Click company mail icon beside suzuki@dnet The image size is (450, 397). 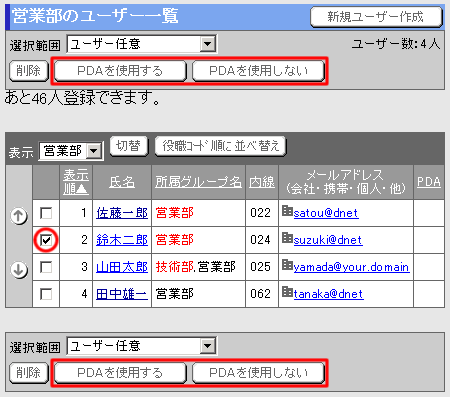(x=287, y=238)
